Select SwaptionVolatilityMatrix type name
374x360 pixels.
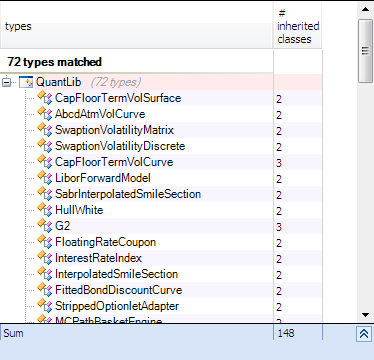(x=114, y=130)
